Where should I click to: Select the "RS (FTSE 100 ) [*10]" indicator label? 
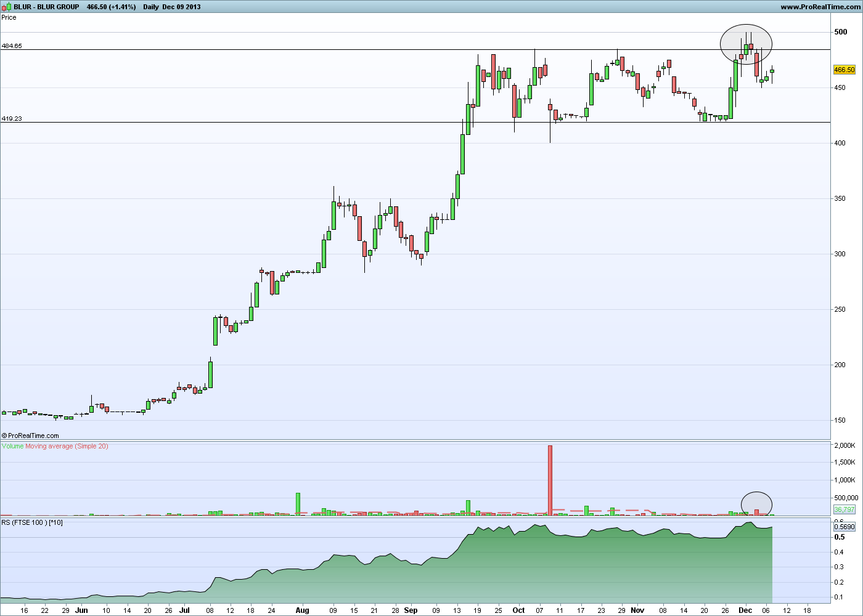[x=32, y=522]
